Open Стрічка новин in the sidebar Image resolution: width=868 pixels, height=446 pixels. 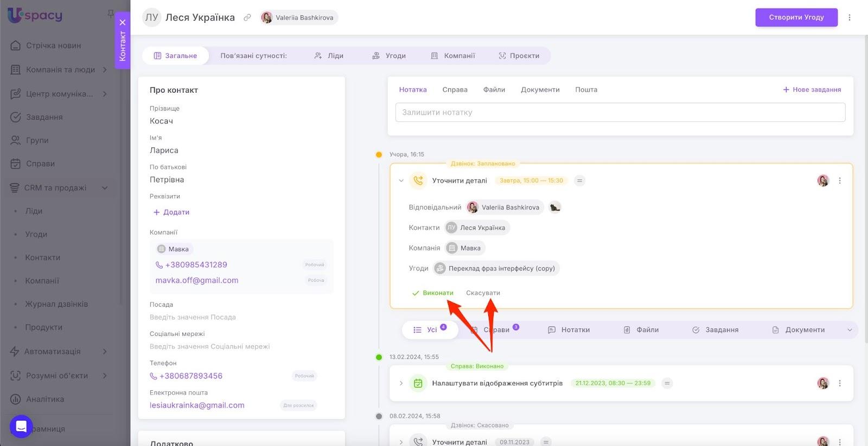click(x=54, y=46)
